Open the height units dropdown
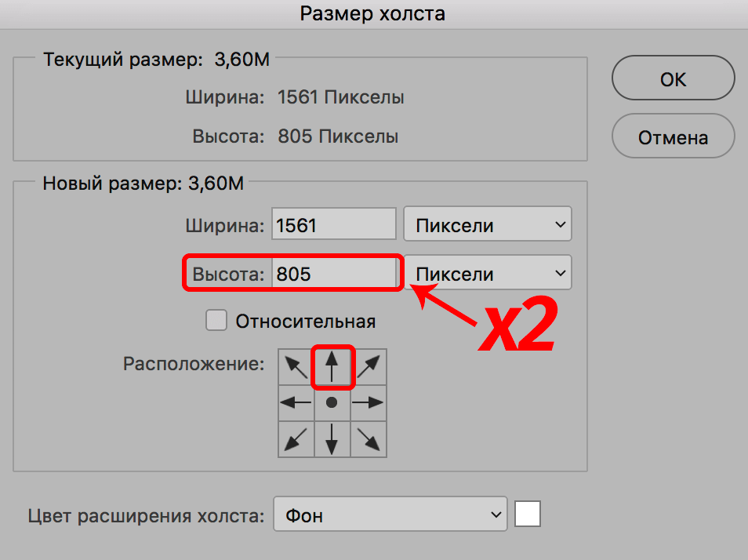 pos(487,273)
